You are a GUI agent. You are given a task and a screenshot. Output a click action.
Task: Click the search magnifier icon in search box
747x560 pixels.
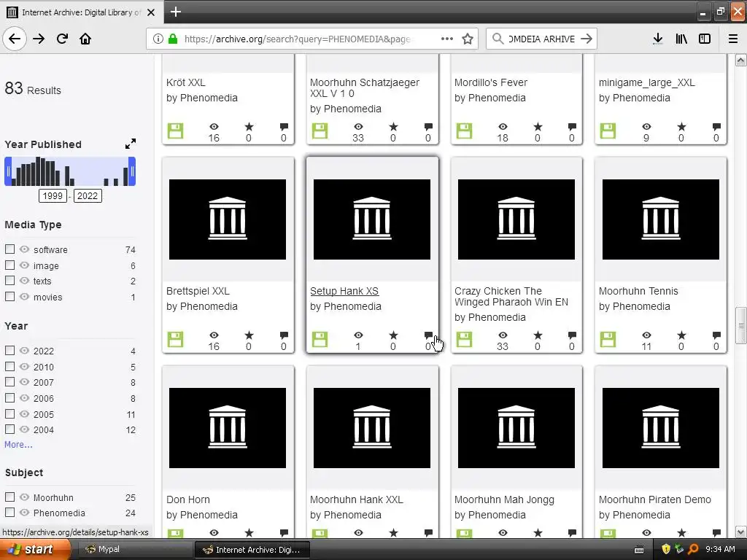click(498, 39)
